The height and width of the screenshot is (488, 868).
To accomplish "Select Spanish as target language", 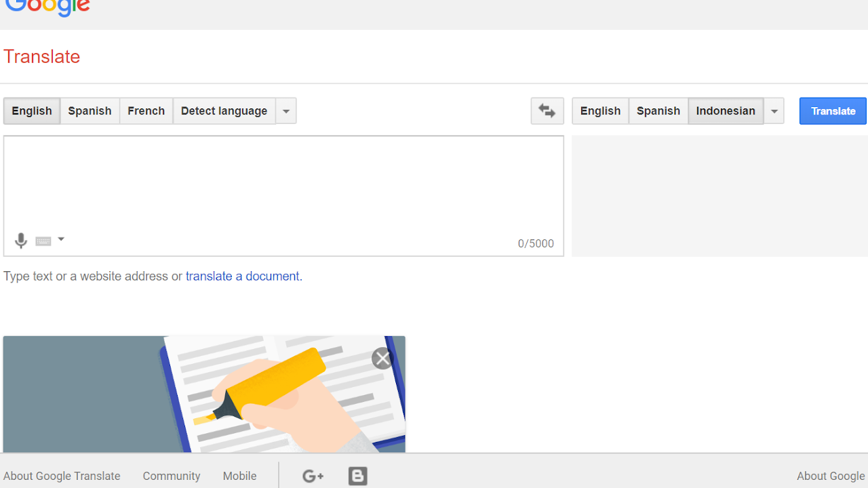I will (658, 111).
